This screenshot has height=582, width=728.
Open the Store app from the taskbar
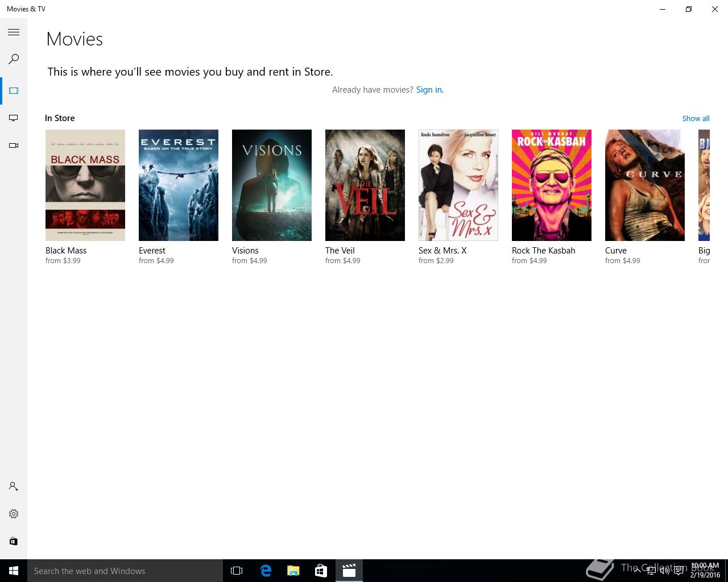pos(321,571)
